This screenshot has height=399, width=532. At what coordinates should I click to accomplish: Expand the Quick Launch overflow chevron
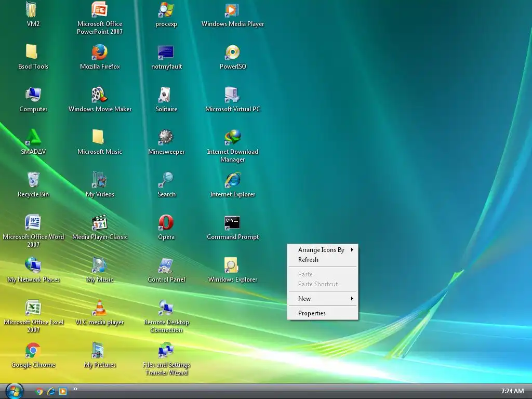click(x=75, y=389)
